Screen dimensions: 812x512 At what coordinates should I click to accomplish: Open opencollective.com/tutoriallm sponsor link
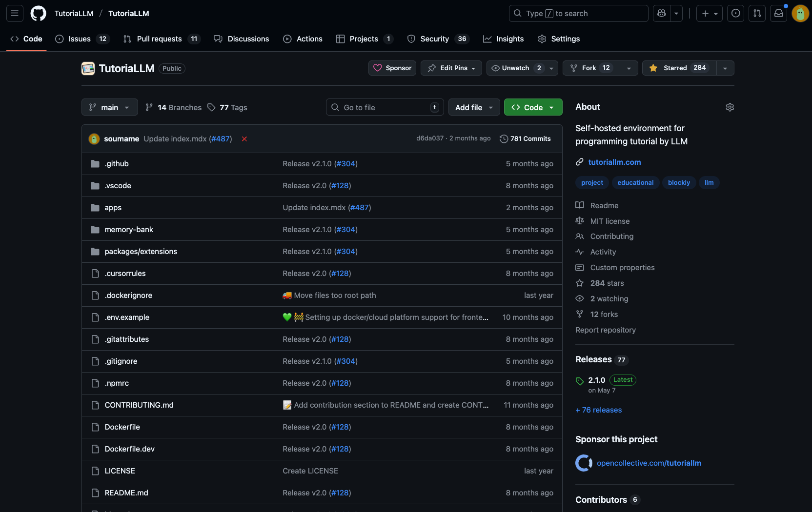click(649, 463)
